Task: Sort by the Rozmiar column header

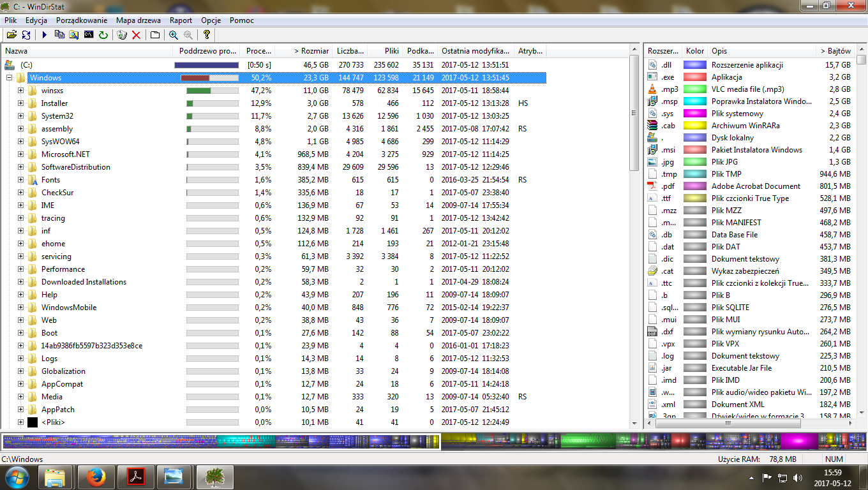Action: 304,51
